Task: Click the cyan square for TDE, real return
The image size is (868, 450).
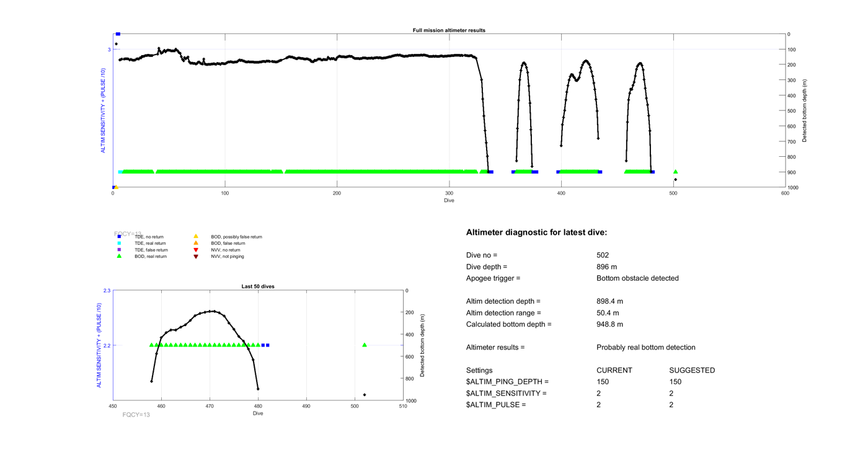Action: pyautogui.click(x=120, y=244)
